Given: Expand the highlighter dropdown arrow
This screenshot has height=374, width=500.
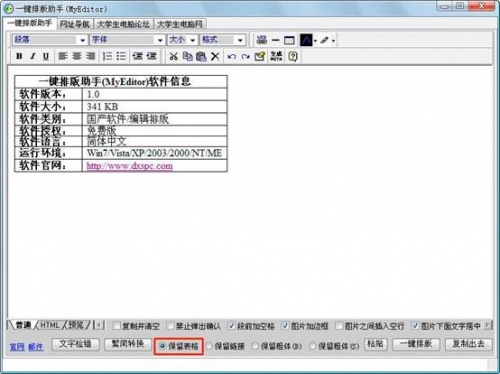Looking at the screenshot, I should coord(333,41).
